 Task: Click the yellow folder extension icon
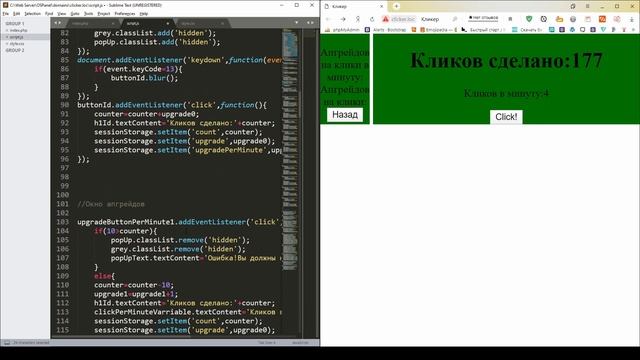pos(559,19)
